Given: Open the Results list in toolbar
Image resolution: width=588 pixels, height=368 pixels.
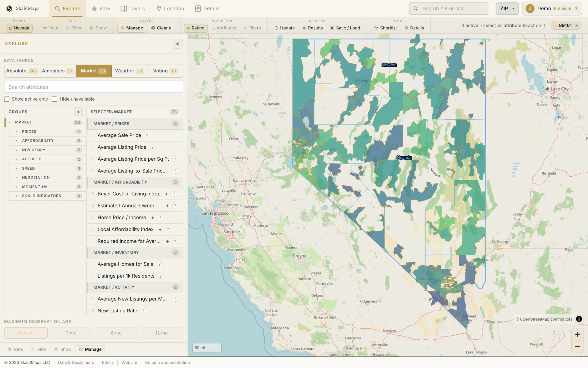Looking at the screenshot, I should [312, 28].
